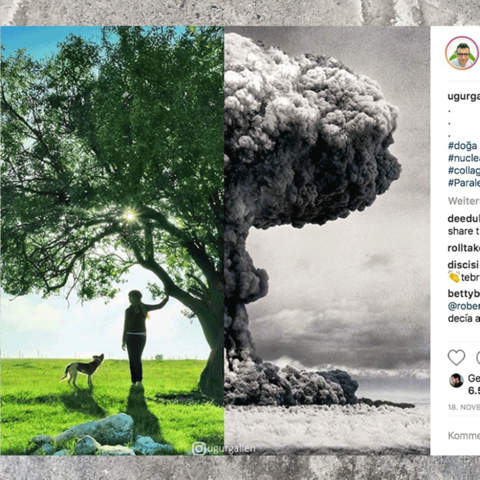Viewport: 480px width, 480px height.
Task: Open the #doğa hashtag
Action: tap(463, 146)
